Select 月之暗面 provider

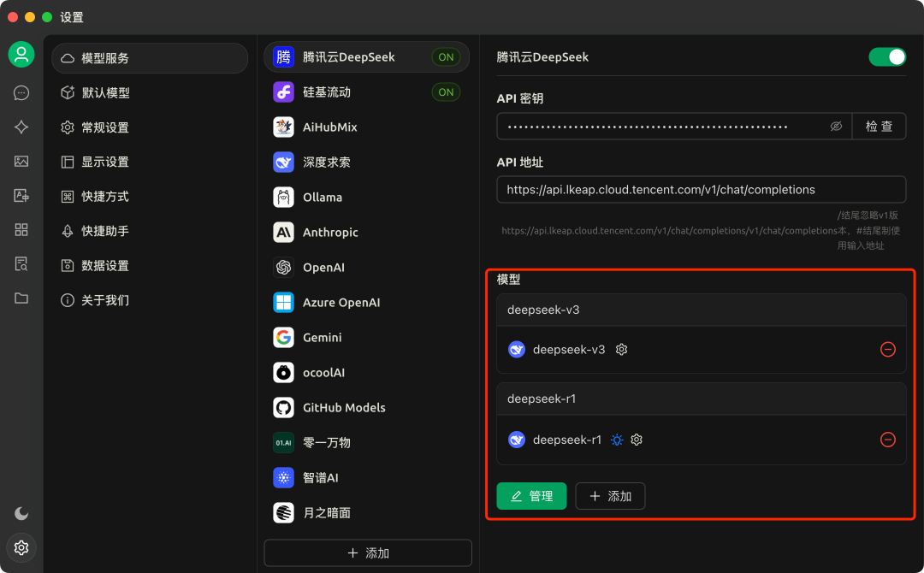[x=366, y=513]
